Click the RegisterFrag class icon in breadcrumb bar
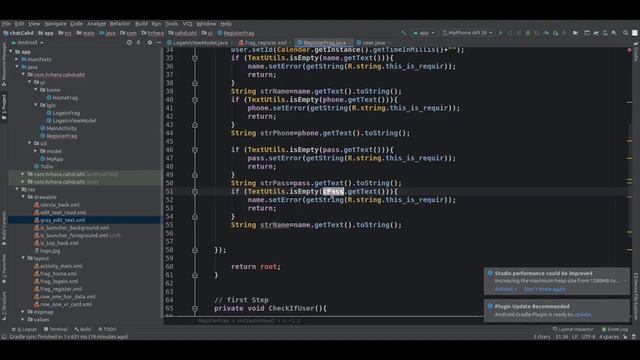Image resolution: width=640 pixels, height=360 pixels. pos(220,33)
